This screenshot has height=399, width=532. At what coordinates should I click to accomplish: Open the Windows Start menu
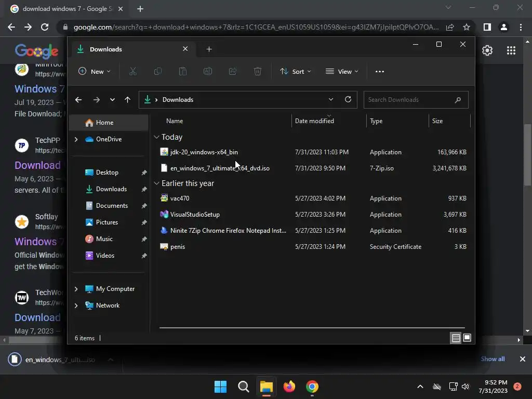click(220, 387)
